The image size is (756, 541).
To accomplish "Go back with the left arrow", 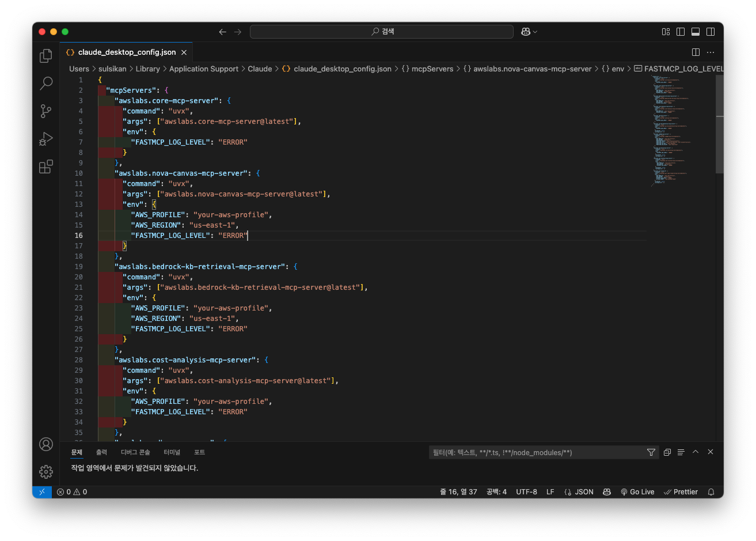I will [x=223, y=32].
